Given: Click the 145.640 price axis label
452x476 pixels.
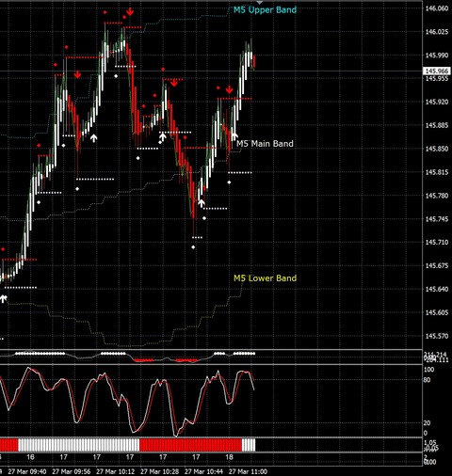Looking at the screenshot, I should (437, 289).
